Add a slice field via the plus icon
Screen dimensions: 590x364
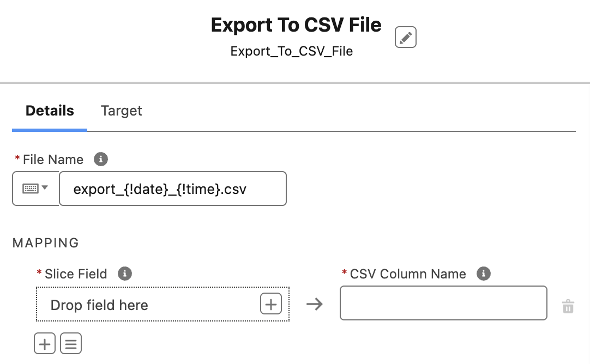click(271, 304)
